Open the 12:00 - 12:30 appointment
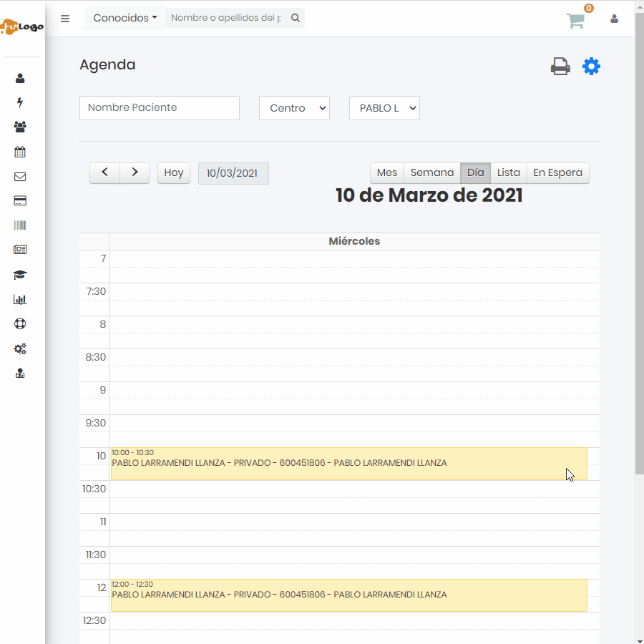Screen dimensions: 644x644 pos(348,595)
